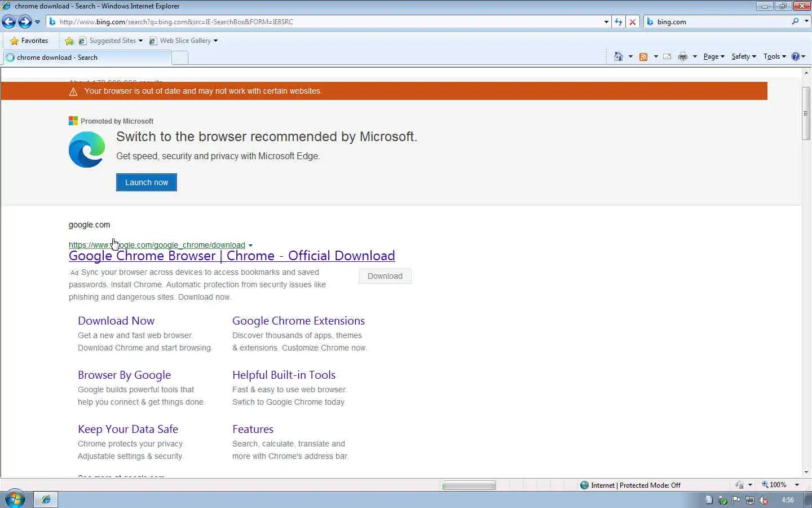Expand the Home button dropdown arrow
Image resolution: width=812 pixels, height=508 pixels.
(x=630, y=56)
